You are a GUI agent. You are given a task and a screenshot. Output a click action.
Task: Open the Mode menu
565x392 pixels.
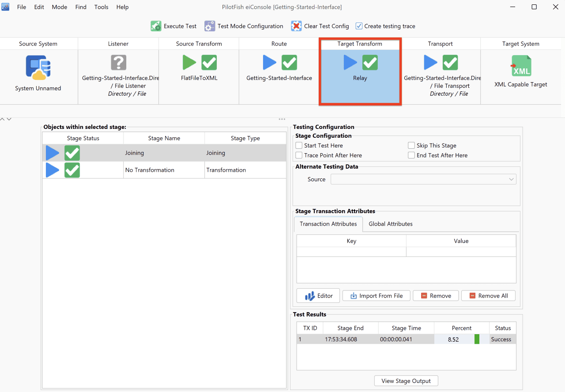point(60,7)
